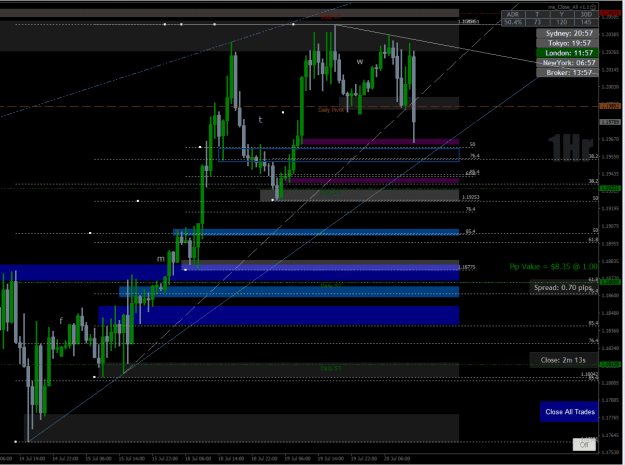Click the NewYork: 06:57 clock label
This screenshot has height=465, width=625.
568,63
